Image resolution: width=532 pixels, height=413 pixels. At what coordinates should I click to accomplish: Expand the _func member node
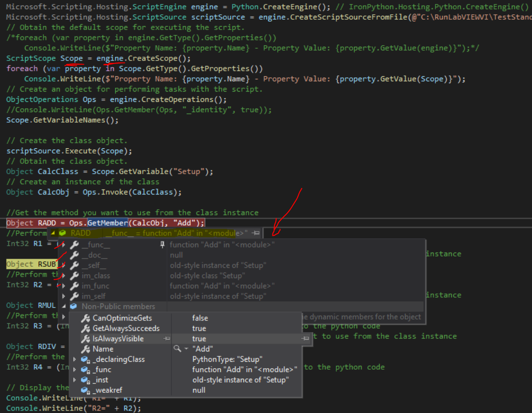point(74,369)
